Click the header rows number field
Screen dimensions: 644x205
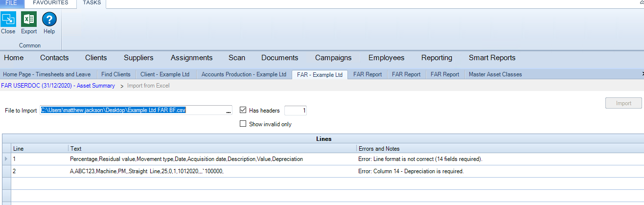pos(296,111)
